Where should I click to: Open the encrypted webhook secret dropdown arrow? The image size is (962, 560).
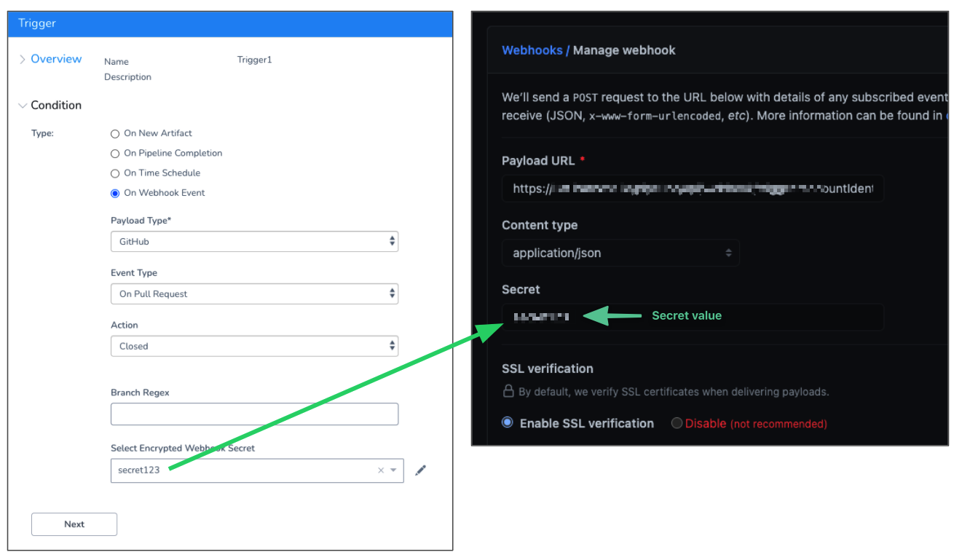pyautogui.click(x=394, y=470)
